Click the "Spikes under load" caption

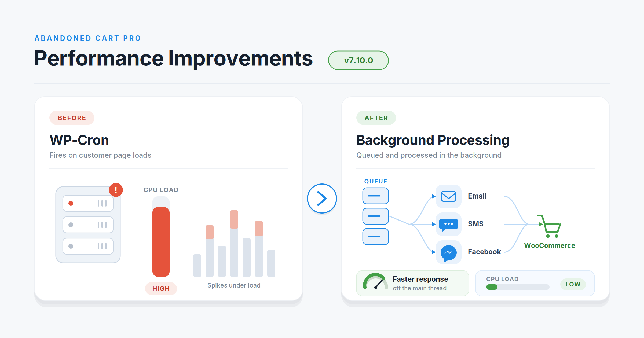click(234, 285)
